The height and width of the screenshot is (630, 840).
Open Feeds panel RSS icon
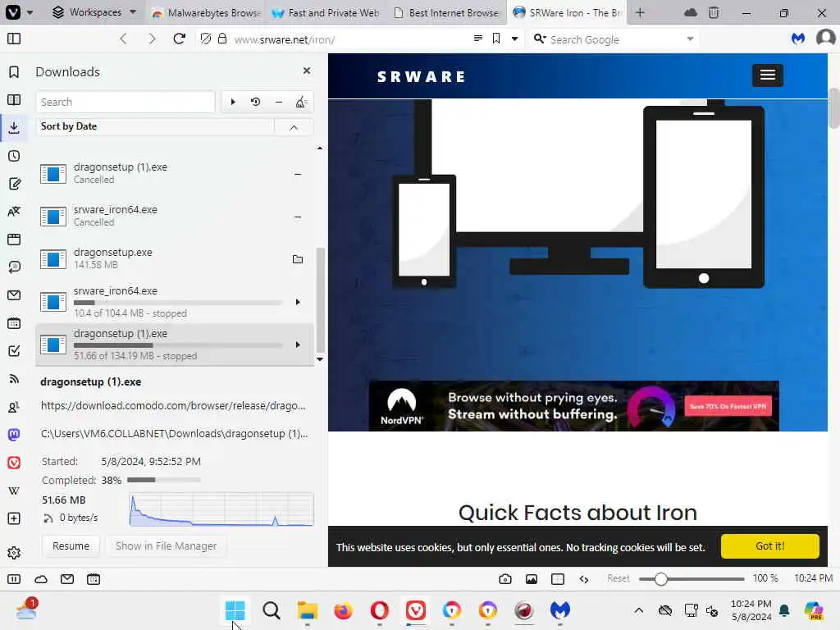click(x=15, y=379)
